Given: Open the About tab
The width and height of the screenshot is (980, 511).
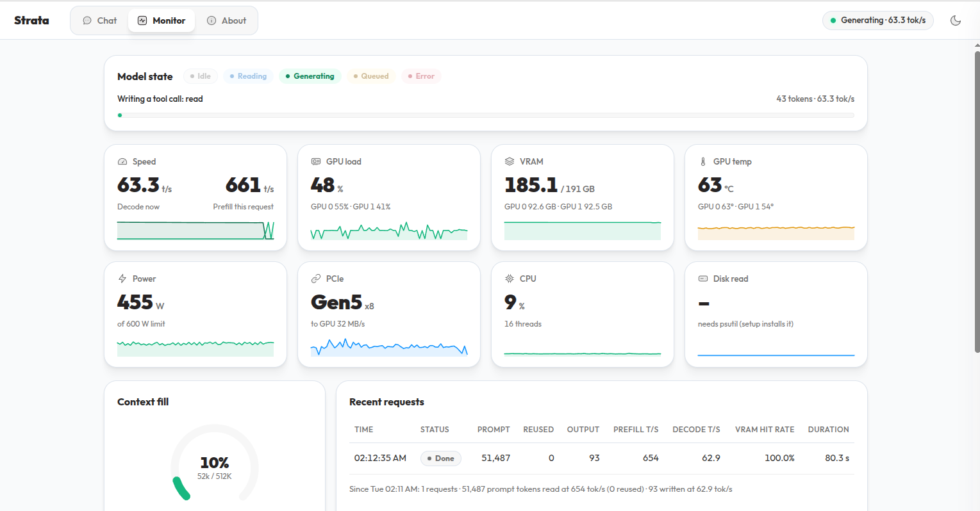Looking at the screenshot, I should pyautogui.click(x=226, y=20).
